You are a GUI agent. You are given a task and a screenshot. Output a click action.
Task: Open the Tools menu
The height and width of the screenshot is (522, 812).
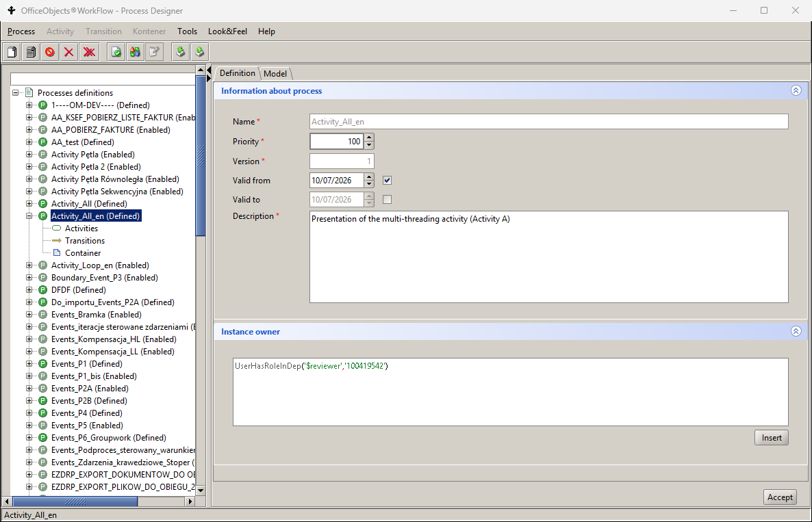(x=187, y=31)
